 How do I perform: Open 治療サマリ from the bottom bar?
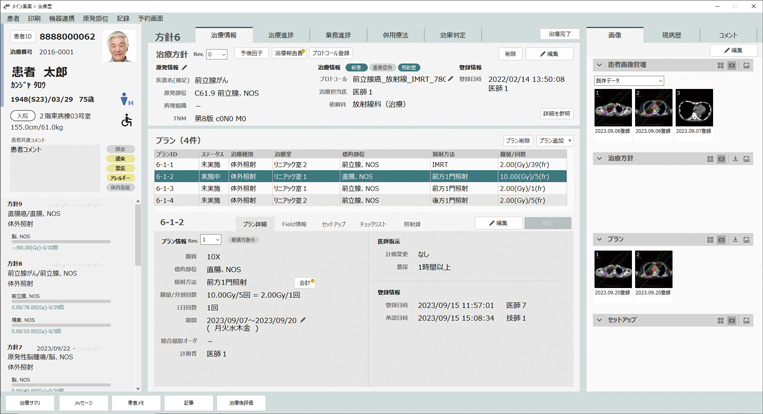pos(30,403)
